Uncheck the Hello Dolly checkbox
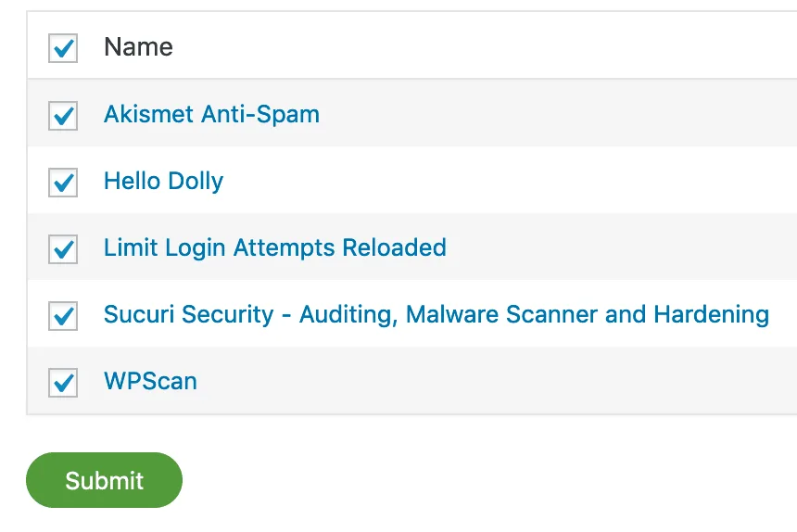 tap(63, 182)
